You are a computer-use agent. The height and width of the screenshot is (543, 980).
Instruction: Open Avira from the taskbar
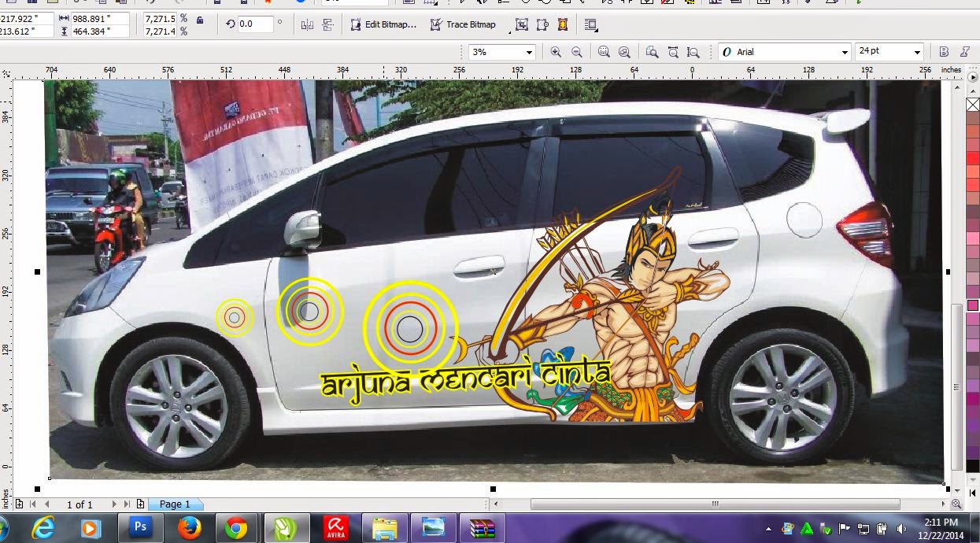336,528
